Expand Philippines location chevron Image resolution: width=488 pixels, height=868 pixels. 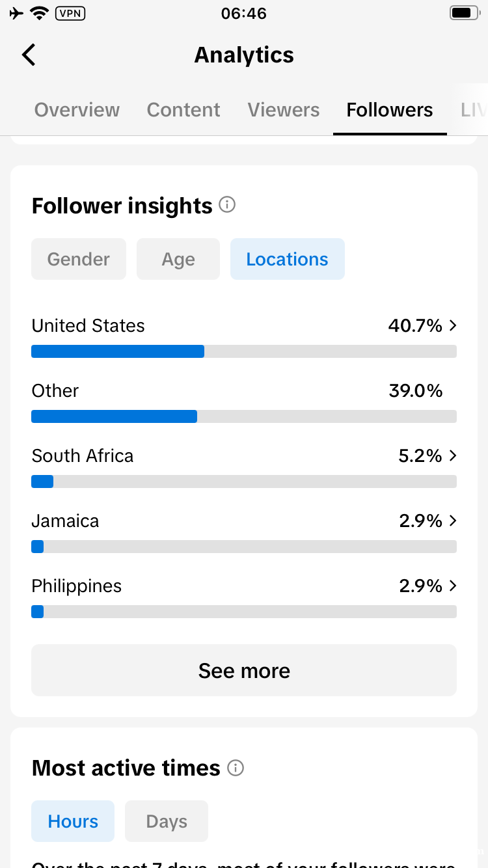454,586
